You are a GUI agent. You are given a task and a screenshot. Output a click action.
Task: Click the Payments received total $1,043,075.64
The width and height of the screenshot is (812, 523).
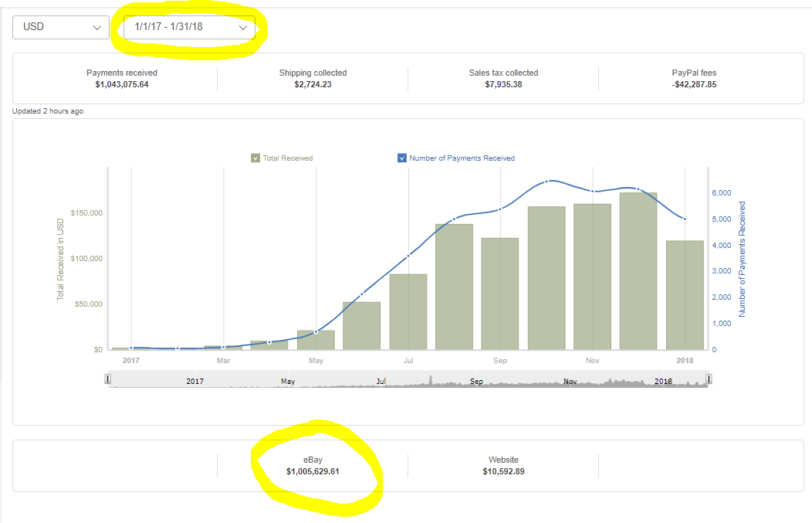tap(122, 84)
